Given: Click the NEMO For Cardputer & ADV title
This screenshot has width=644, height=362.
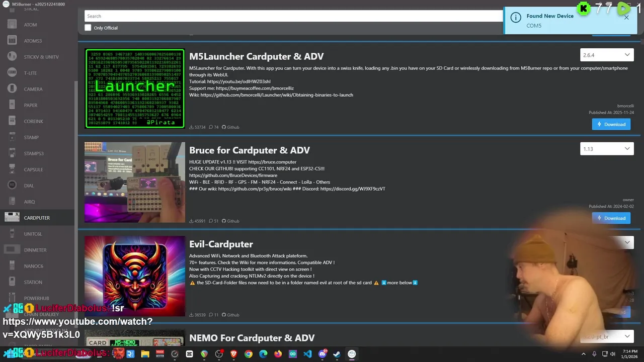Looking at the screenshot, I should pyautogui.click(x=252, y=338).
